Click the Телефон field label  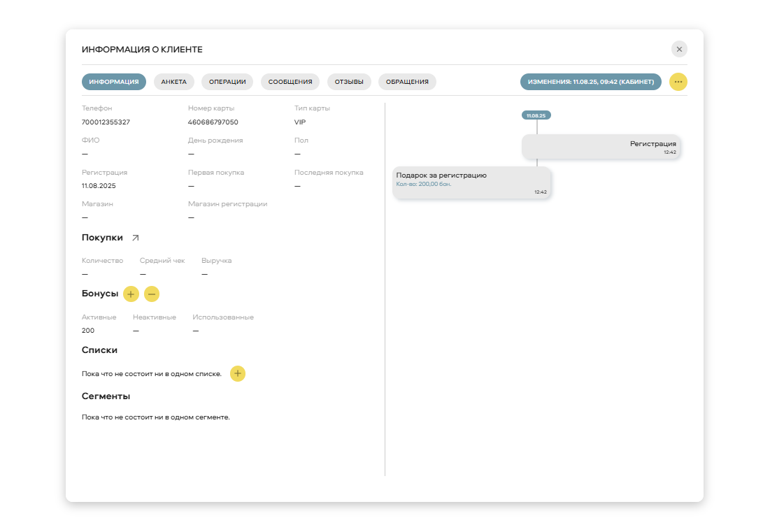pyautogui.click(x=97, y=108)
